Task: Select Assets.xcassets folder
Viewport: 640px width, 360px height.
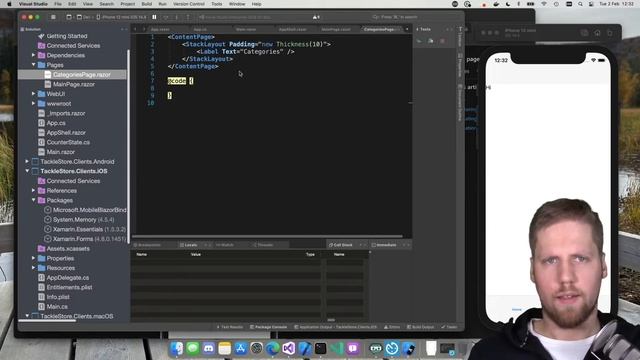Action: pos(68,249)
